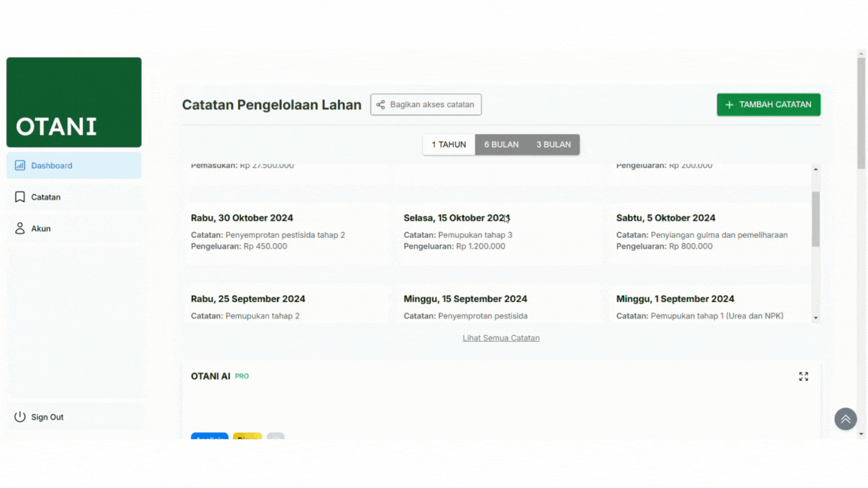Click the Dashboard bar-chart icon in sidebar

(x=20, y=166)
